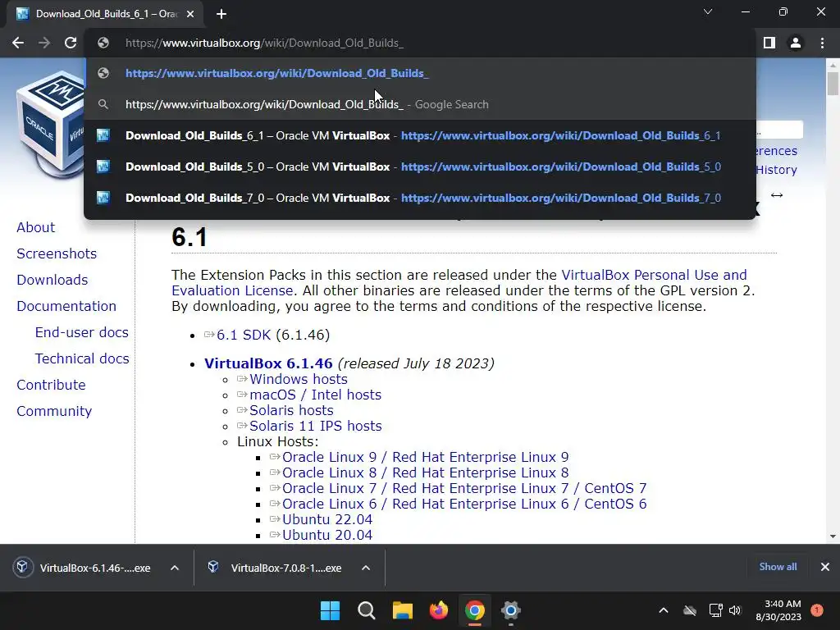The width and height of the screenshot is (840, 630).
Task: Click the volume speaker tray icon
Action: [x=735, y=610]
